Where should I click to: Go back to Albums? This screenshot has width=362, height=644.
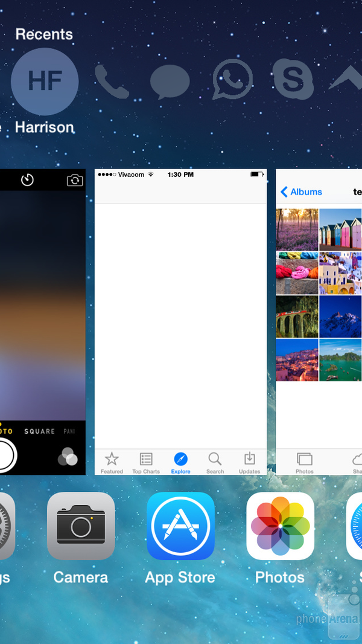pos(301,192)
